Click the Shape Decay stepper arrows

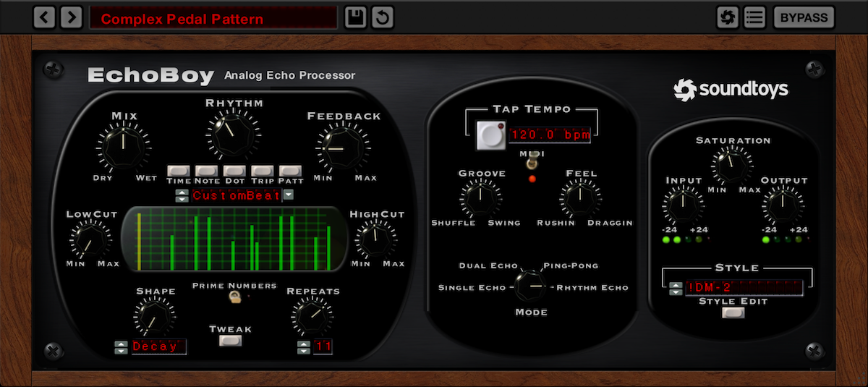(x=121, y=347)
